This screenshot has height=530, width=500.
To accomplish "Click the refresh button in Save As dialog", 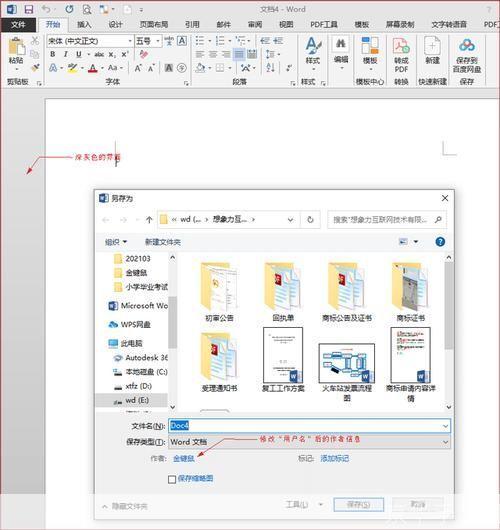I will [310, 220].
